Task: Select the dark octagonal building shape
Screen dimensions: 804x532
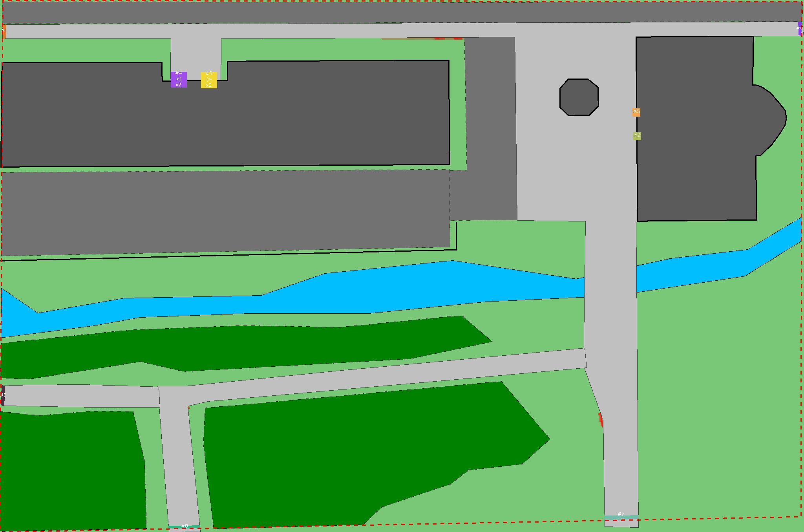Action: 579,97
